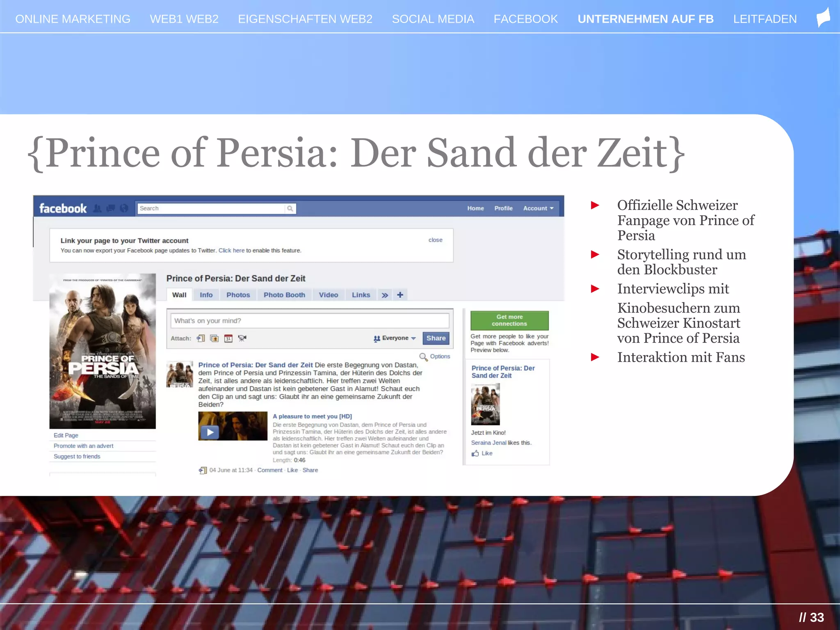Go to UNTERNEHMEN AUF FB section

click(646, 19)
